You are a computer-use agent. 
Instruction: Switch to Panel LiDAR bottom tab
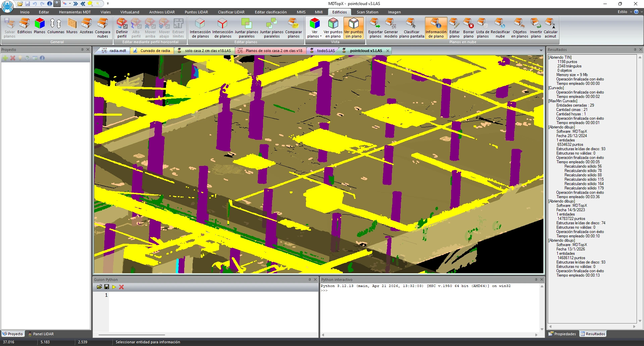point(41,334)
